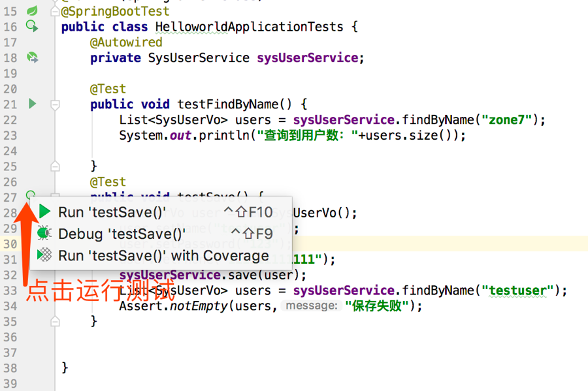
Task: Select Run 'testSave()' menu entry
Action: 111,212
